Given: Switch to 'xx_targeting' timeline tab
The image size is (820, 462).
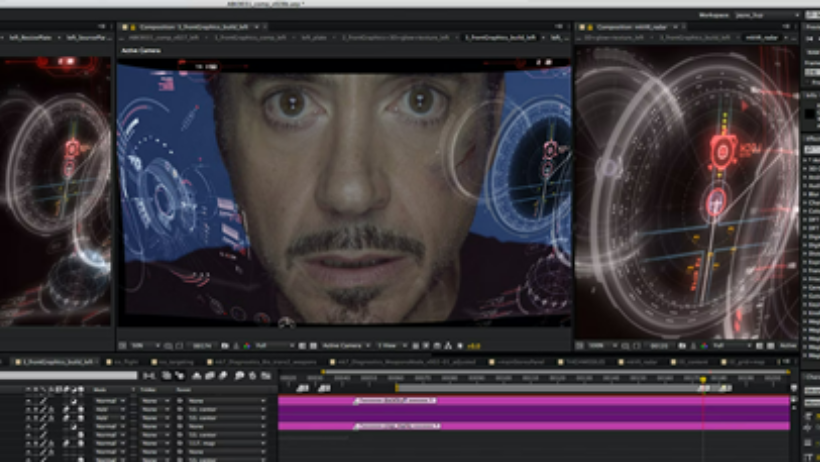Looking at the screenshot, I should coord(176,362).
